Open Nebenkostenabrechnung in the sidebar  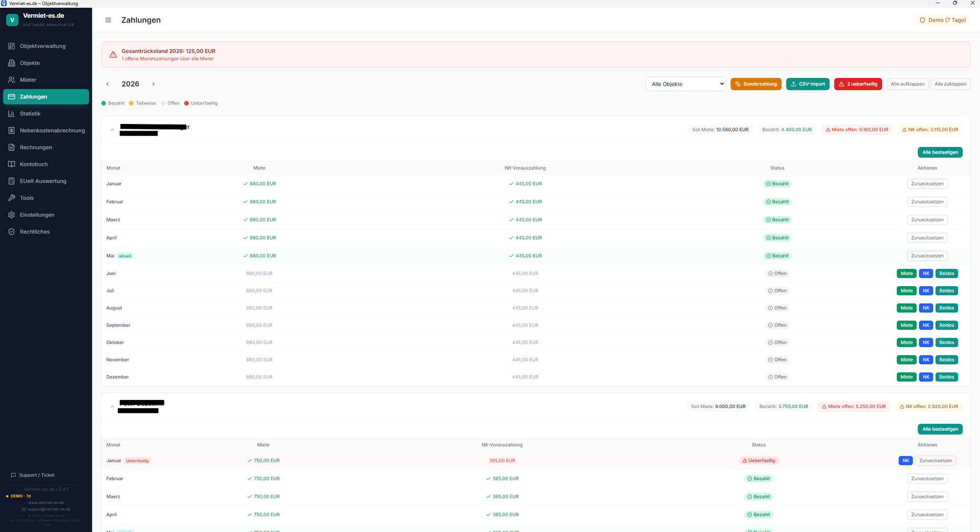click(x=46, y=131)
